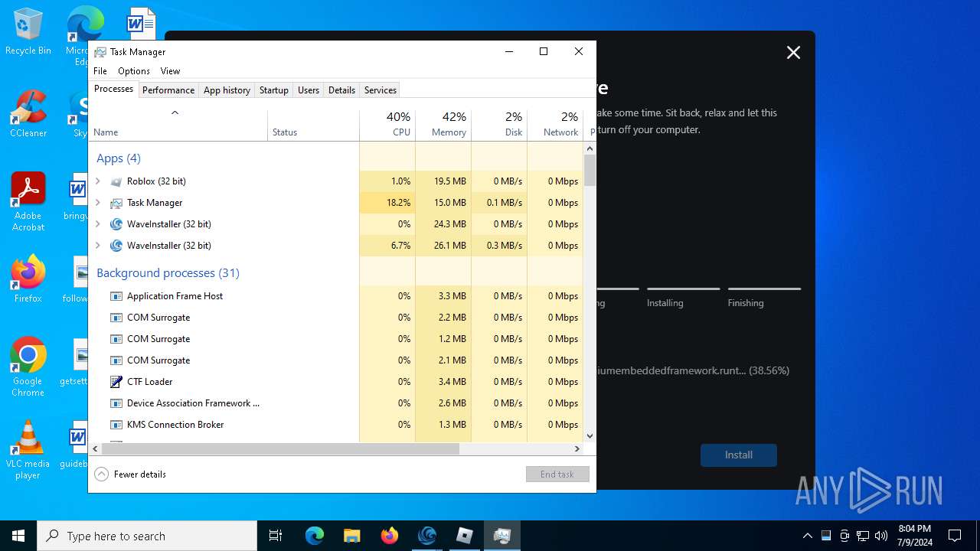Click the Installing progress step in installer
The height and width of the screenshot is (551, 980).
click(x=683, y=298)
